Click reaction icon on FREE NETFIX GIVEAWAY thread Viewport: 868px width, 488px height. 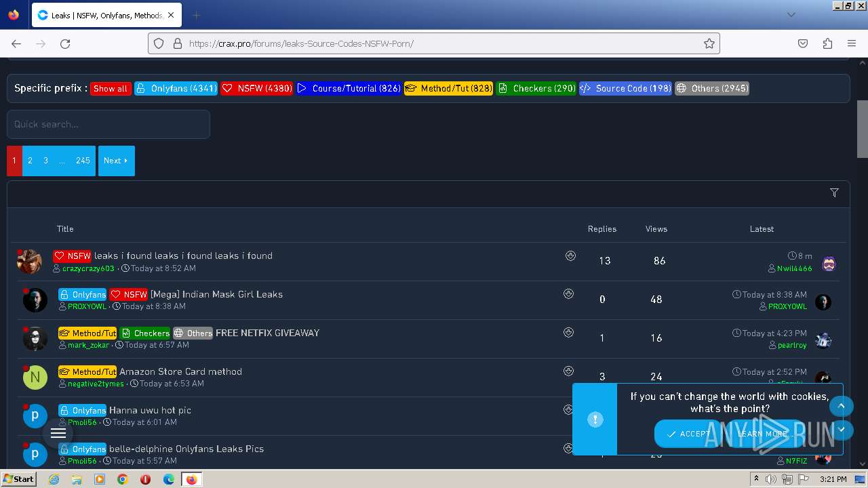tap(569, 332)
